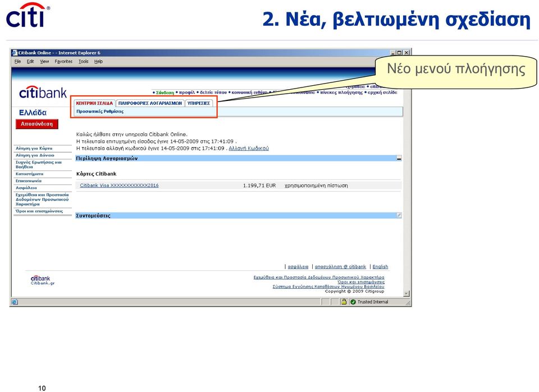Image resolution: width=539 pixels, height=392 pixels.
Task: Click the Trusted Internal zone indicator
Action: pos(369,302)
